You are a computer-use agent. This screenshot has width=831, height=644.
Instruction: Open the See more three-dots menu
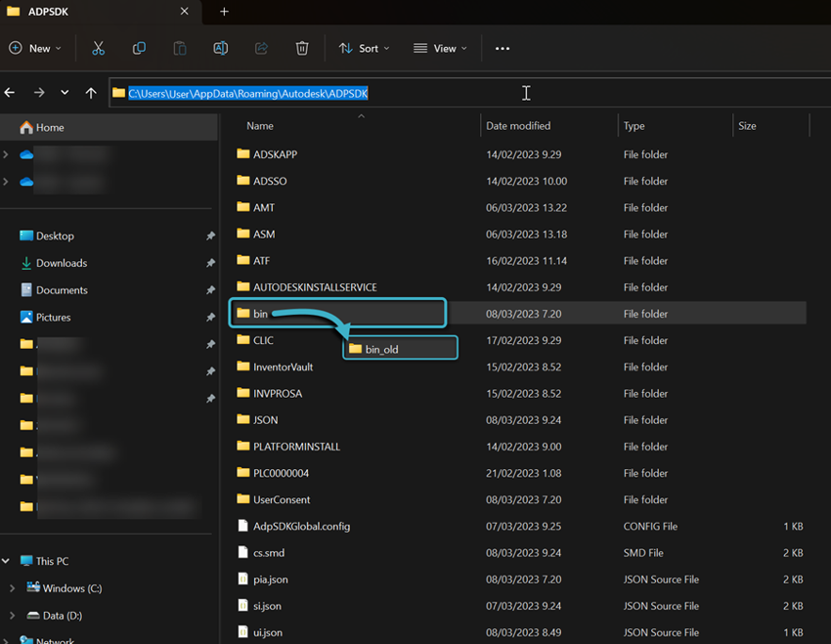pos(502,48)
